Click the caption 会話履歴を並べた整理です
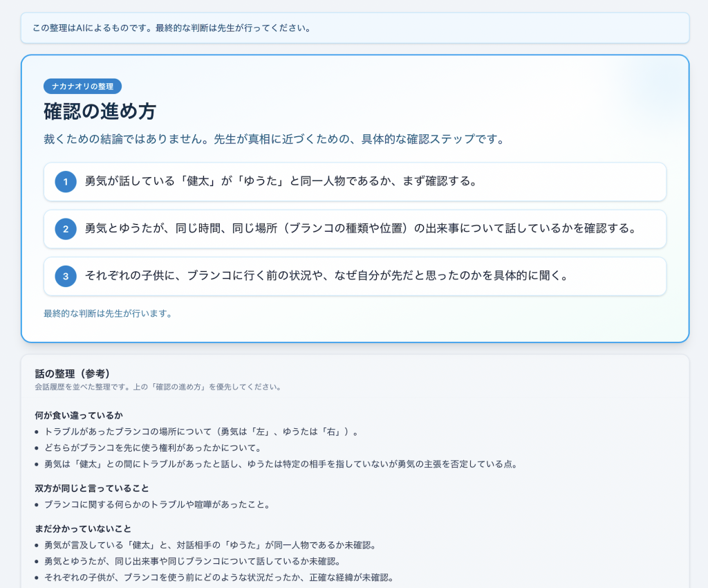Viewport: 708px width, 588px height. pyautogui.click(x=158, y=387)
